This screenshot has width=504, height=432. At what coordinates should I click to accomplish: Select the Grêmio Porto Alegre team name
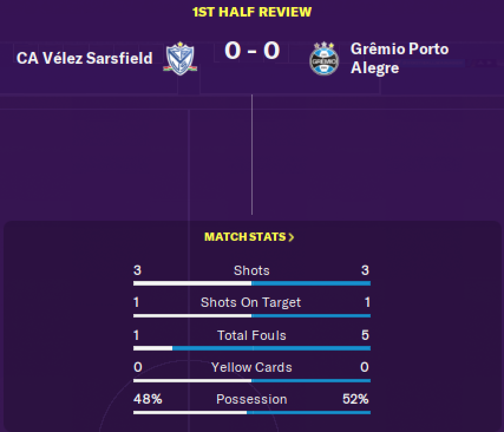[399, 58]
